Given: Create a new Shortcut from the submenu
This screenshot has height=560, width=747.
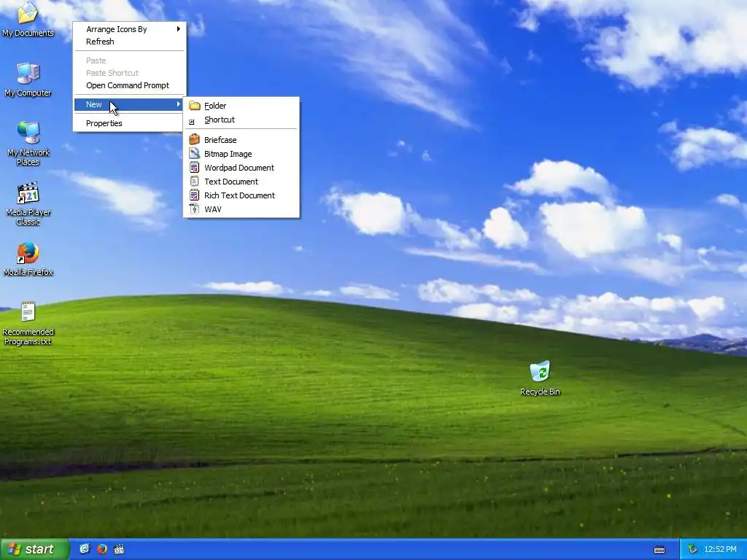Looking at the screenshot, I should (x=241, y=120).
